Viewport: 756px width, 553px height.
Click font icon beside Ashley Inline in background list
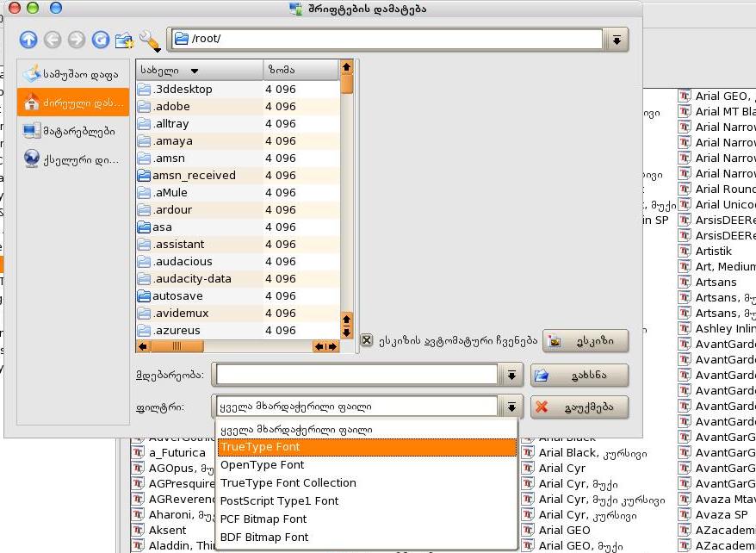tap(685, 328)
